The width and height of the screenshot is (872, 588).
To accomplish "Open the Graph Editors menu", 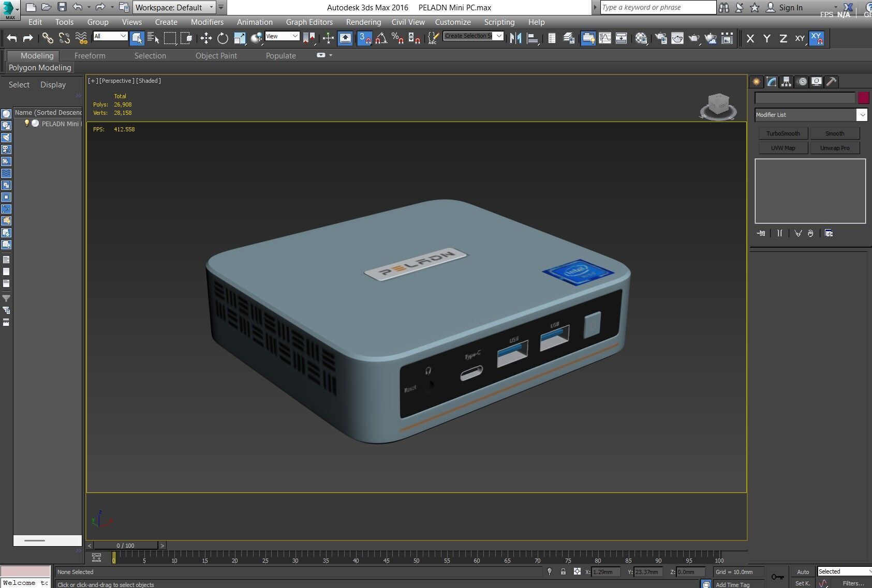I will (x=309, y=22).
